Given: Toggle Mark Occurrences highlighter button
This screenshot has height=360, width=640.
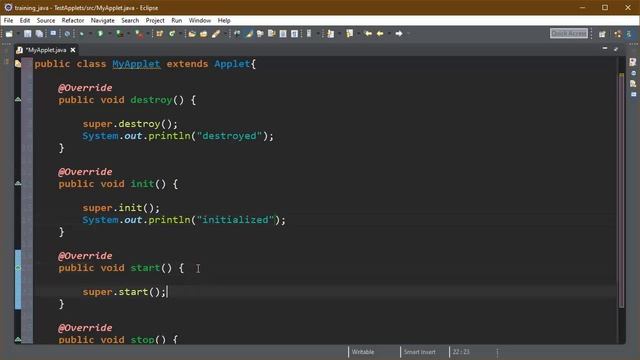Looking at the screenshot, I should pos(249,33).
